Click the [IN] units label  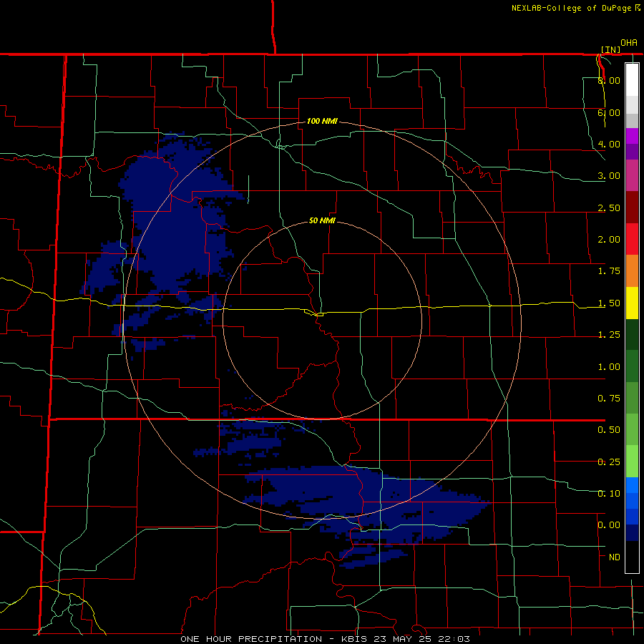[611, 49]
